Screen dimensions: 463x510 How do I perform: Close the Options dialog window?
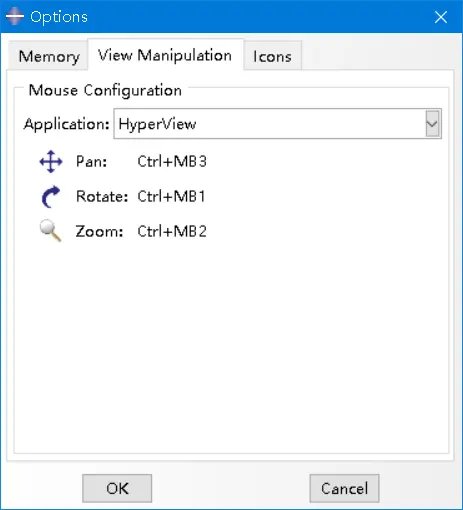click(441, 16)
